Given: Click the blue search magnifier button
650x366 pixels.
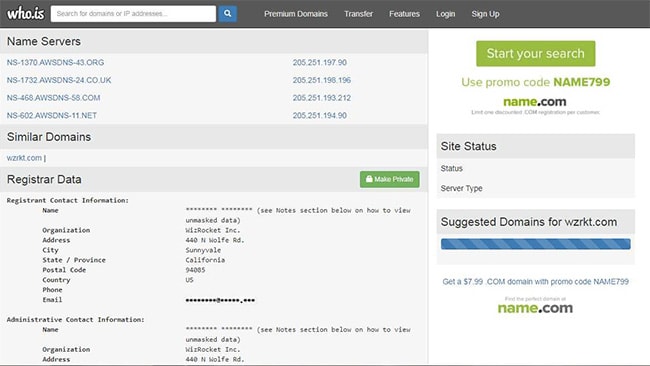Looking at the screenshot, I should 228,14.
